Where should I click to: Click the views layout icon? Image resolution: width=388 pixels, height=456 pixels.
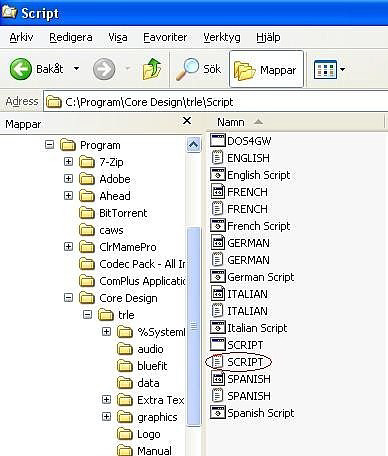[x=325, y=69]
